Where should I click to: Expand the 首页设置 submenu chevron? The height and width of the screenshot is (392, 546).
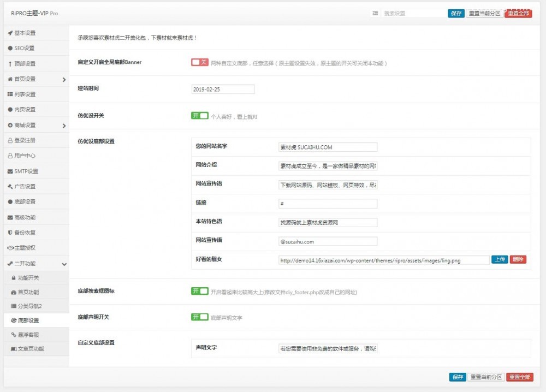[64, 80]
